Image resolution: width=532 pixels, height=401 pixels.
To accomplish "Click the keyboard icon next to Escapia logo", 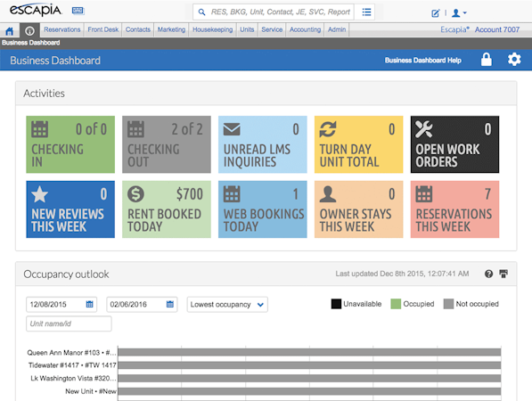I will [x=78, y=11].
